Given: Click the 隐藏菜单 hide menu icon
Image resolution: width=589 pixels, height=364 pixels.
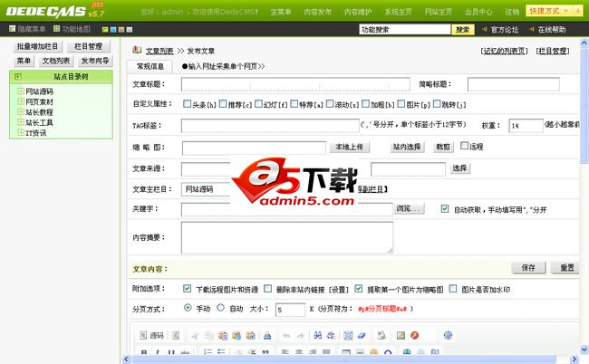Looking at the screenshot, I should [x=12, y=28].
